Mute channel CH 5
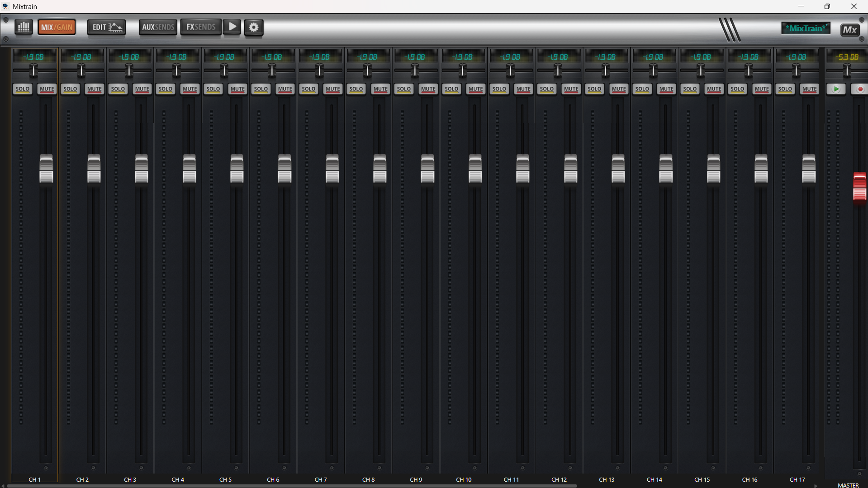The width and height of the screenshot is (868, 488). tap(237, 89)
